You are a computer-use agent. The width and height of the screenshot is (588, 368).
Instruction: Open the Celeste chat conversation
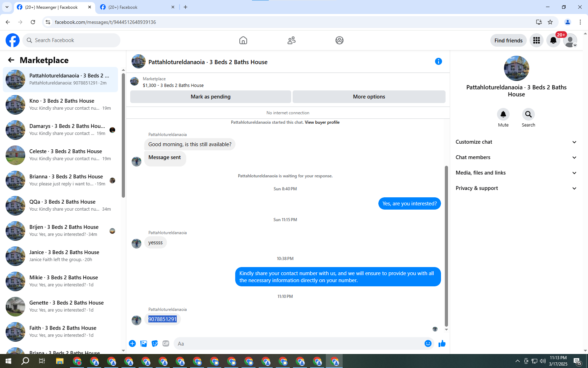coord(61,155)
